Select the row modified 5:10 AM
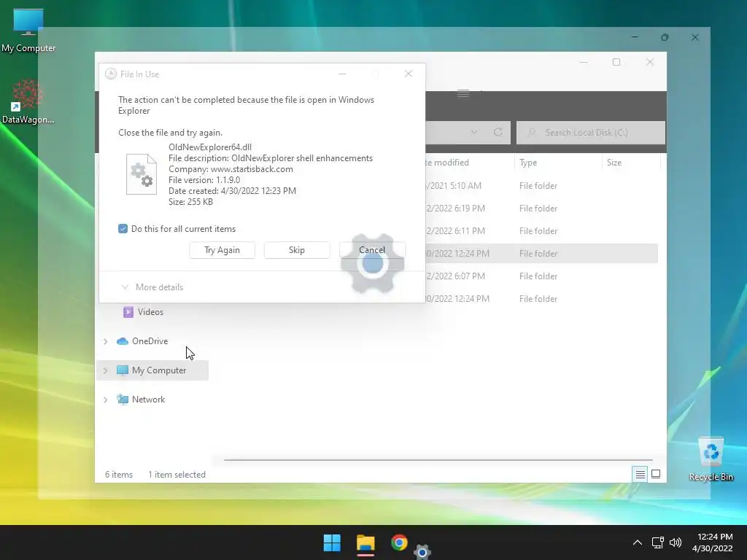The image size is (747, 560). (x=541, y=186)
